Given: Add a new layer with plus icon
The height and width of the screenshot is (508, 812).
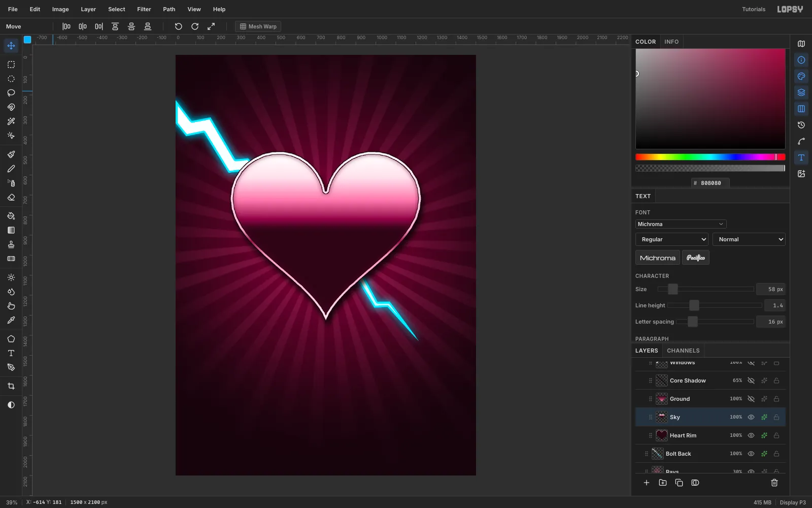Looking at the screenshot, I should (647, 483).
